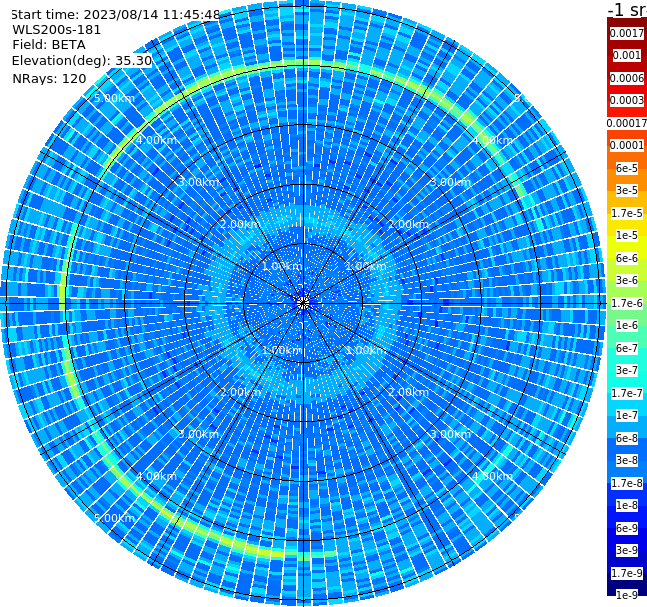Click the 1.00km range label in lower-left quadrant
The image size is (647, 607).
[x=283, y=350]
